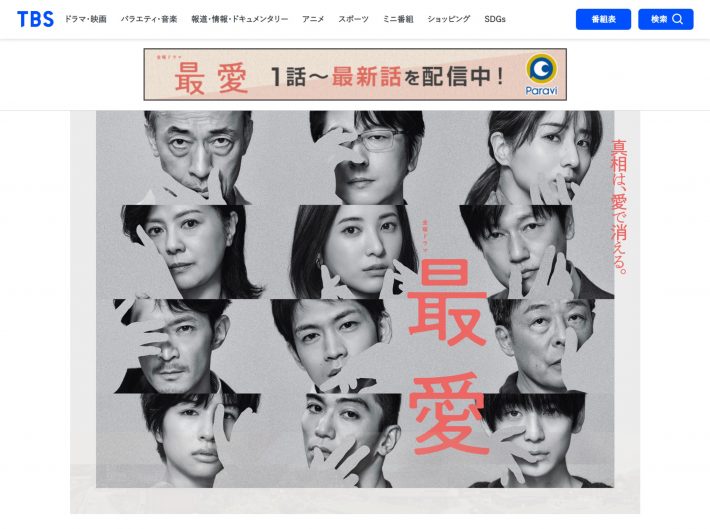Image resolution: width=710 pixels, height=529 pixels.
Task: Select 報道・情報・ドキュメンタリー in the navigation
Action: (240, 19)
